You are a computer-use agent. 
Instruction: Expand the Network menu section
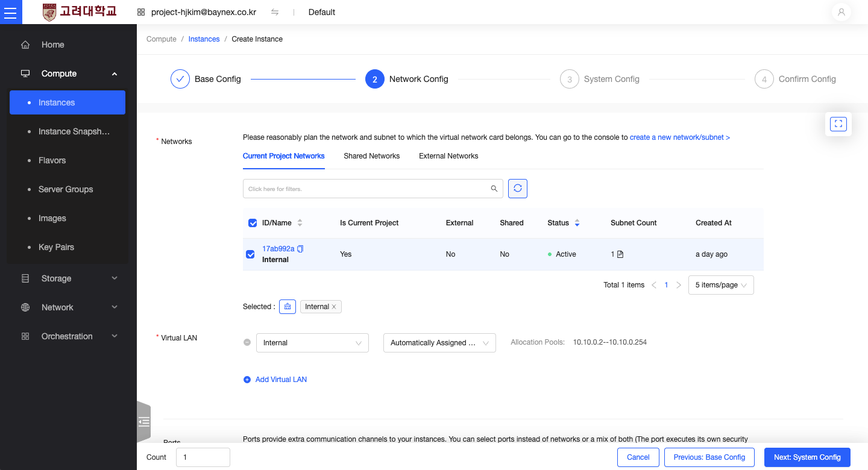click(115, 307)
